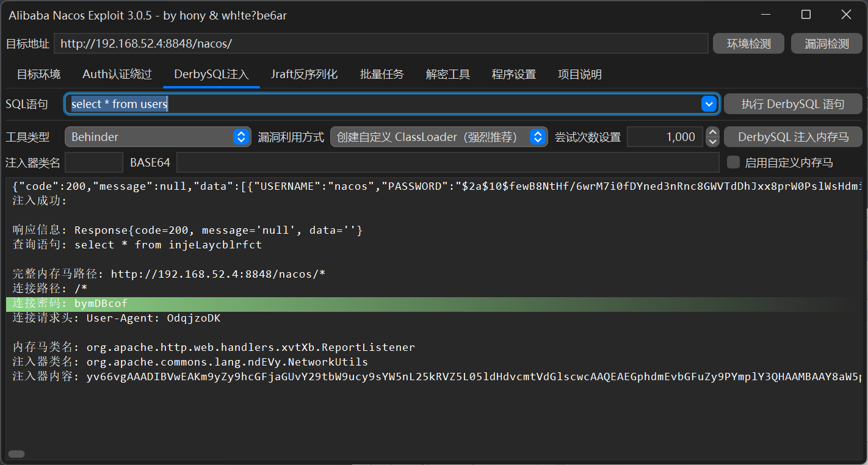This screenshot has height=465, width=868.
Task: Open the 工具类型 Behinder dropdown
Action: point(158,137)
